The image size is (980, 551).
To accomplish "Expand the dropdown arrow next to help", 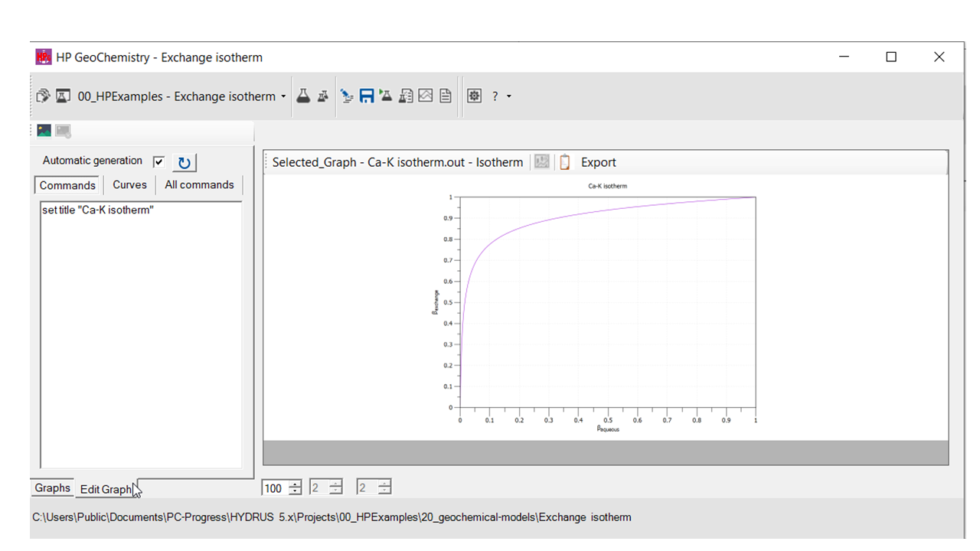I will pos(509,96).
